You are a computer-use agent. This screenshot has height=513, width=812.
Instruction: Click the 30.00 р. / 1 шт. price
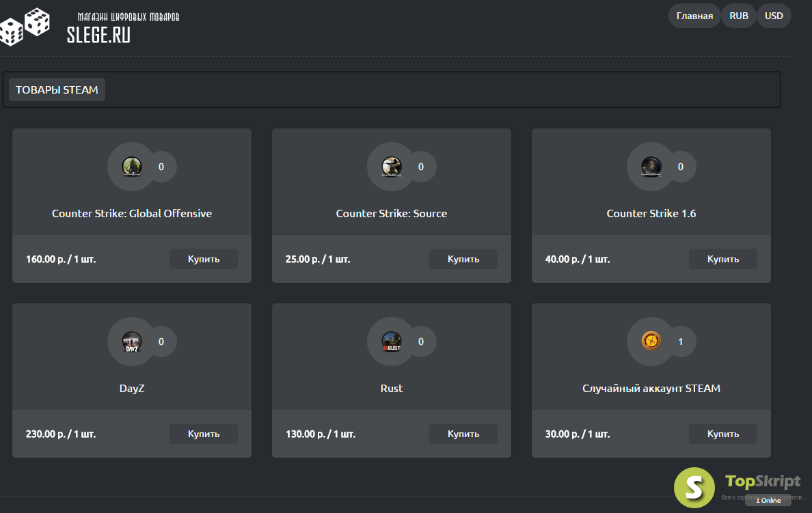click(578, 434)
